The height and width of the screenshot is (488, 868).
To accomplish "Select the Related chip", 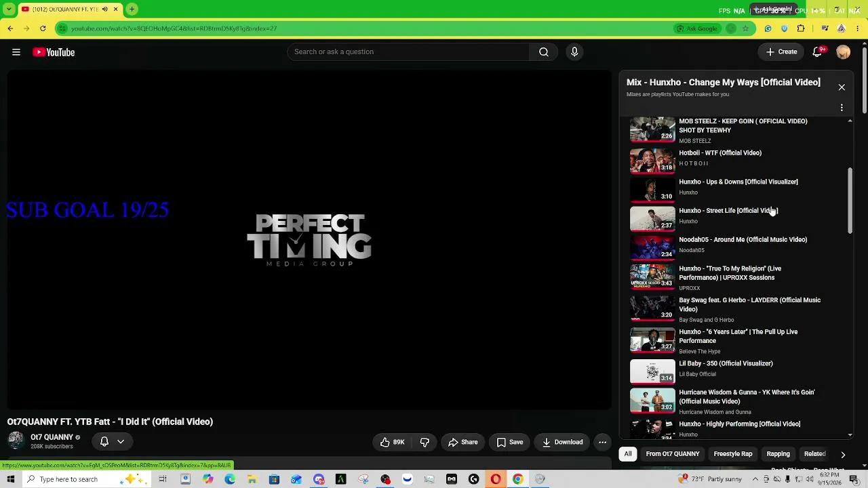I will tap(814, 454).
